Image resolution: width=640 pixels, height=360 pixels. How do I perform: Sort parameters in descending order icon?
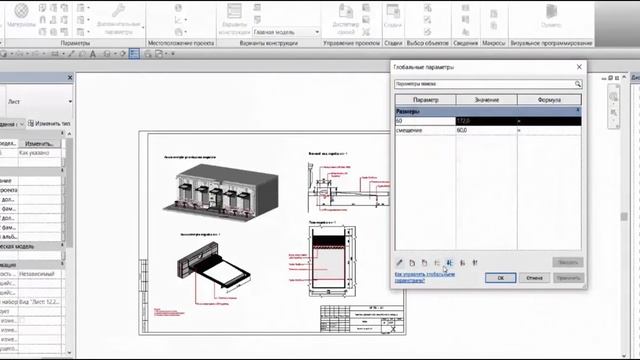point(475,263)
